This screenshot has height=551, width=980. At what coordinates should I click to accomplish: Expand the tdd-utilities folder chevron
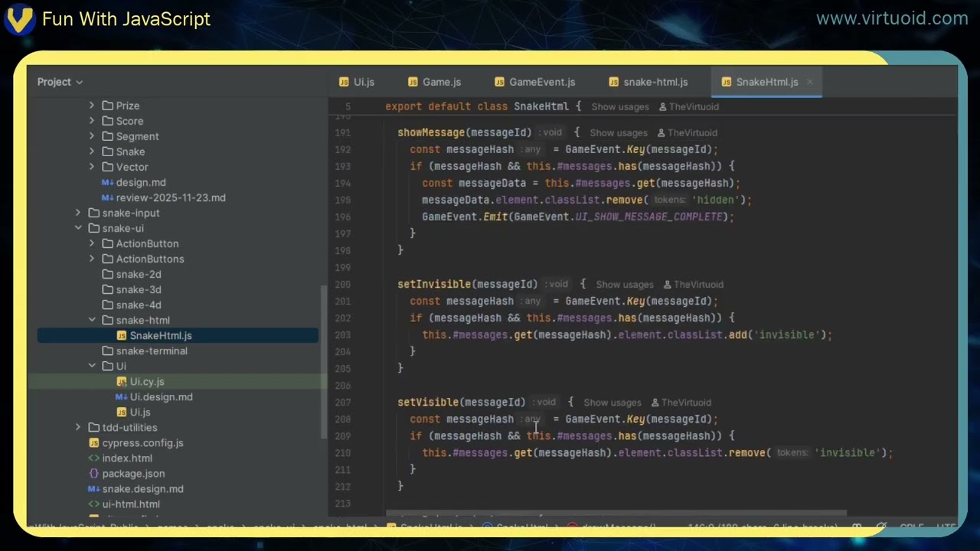coord(78,427)
